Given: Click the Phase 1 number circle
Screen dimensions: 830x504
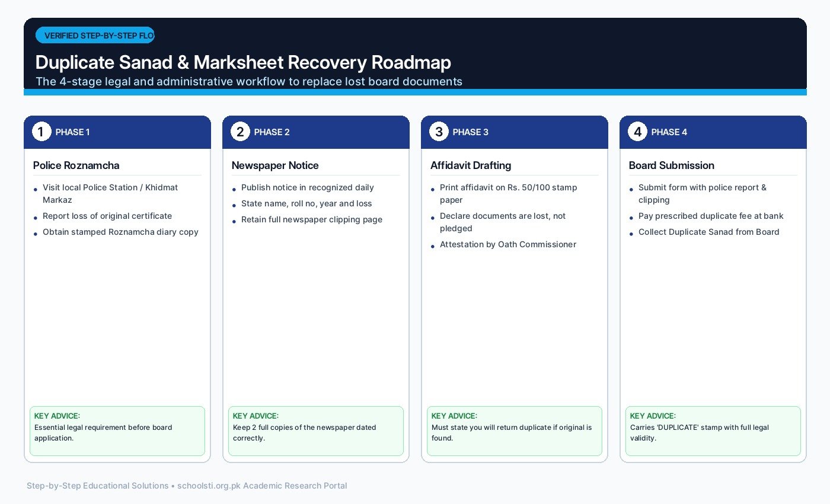Looking at the screenshot, I should tap(41, 132).
